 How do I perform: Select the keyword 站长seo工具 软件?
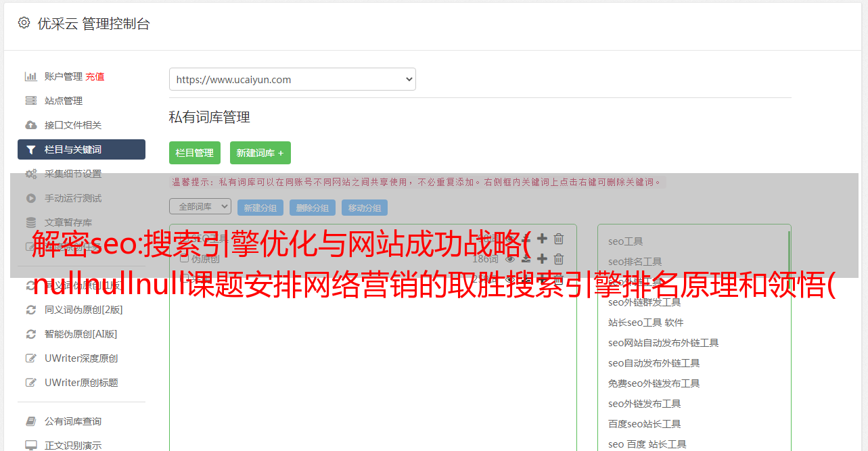[646, 323]
